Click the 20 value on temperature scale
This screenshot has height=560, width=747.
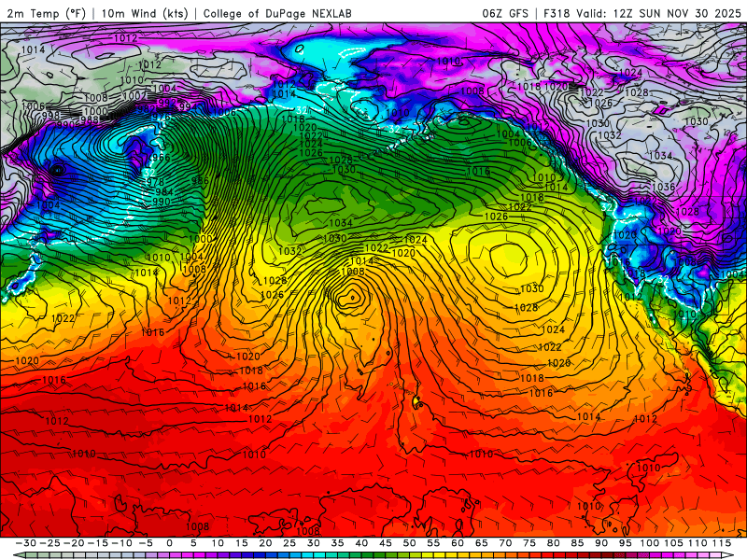(265, 543)
